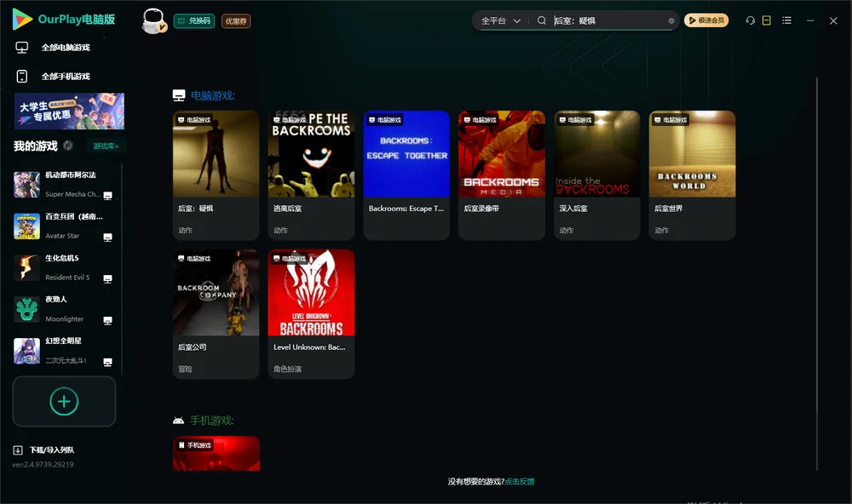Click the 电脑游戏 section monitor icon
The width and height of the screenshot is (852, 504).
(179, 95)
